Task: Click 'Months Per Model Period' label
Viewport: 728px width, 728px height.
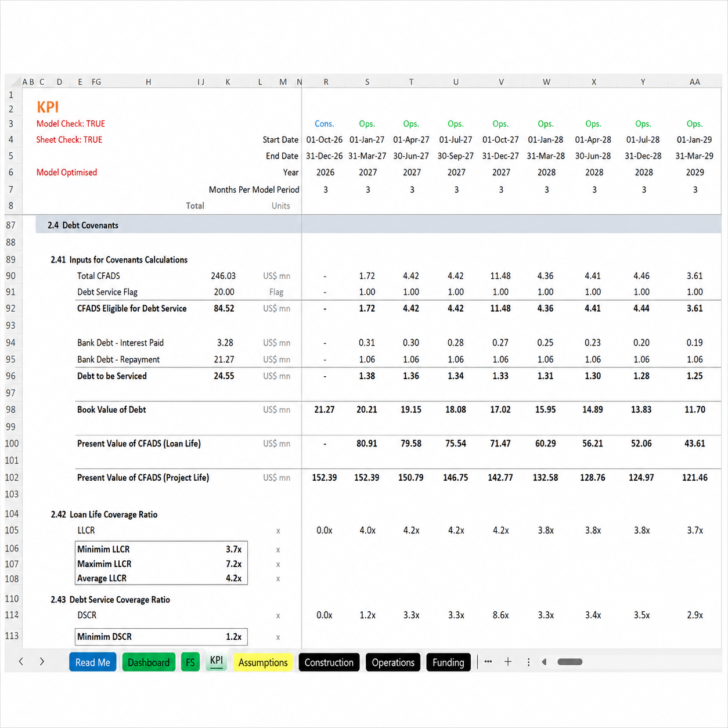Action: (x=254, y=190)
